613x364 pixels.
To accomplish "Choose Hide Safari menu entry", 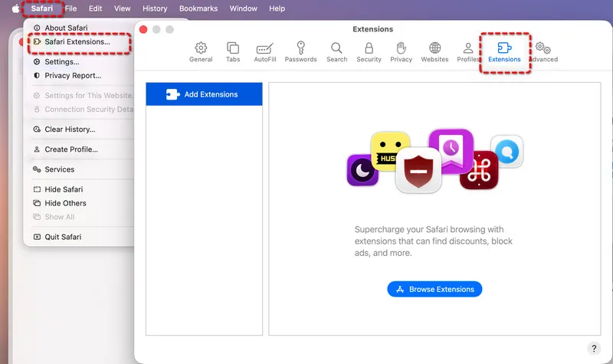I will point(64,189).
